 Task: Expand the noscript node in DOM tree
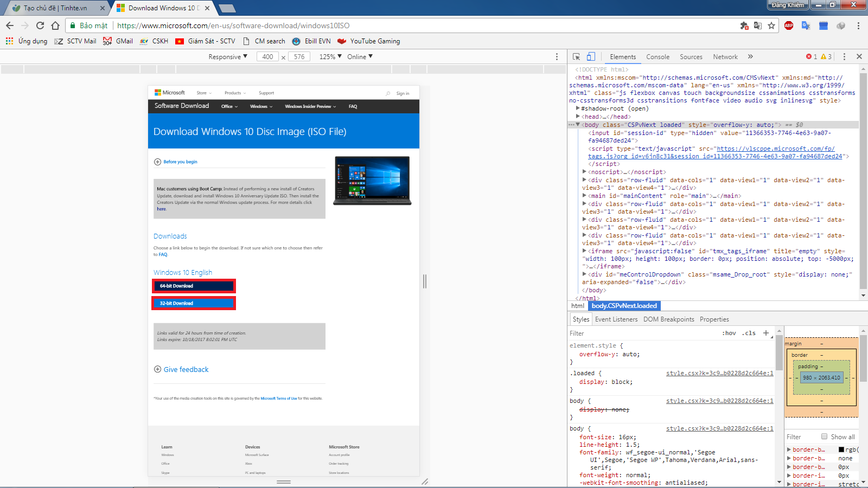tap(585, 172)
